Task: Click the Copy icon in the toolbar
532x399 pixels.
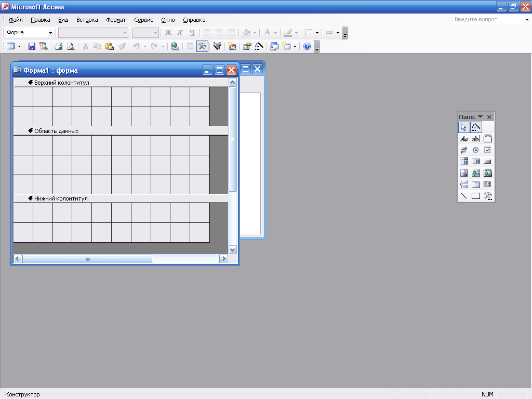Action: tap(97, 46)
